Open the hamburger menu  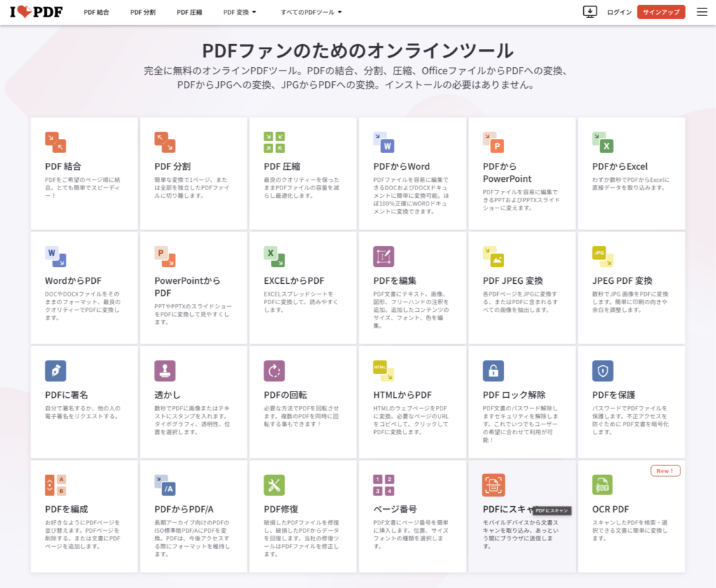[702, 12]
